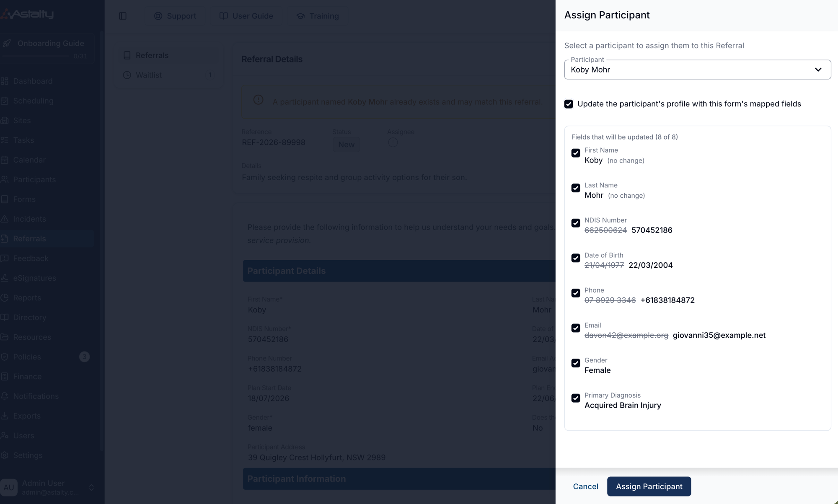Click the User Guide book icon
The width and height of the screenshot is (838, 504).
coord(224,16)
